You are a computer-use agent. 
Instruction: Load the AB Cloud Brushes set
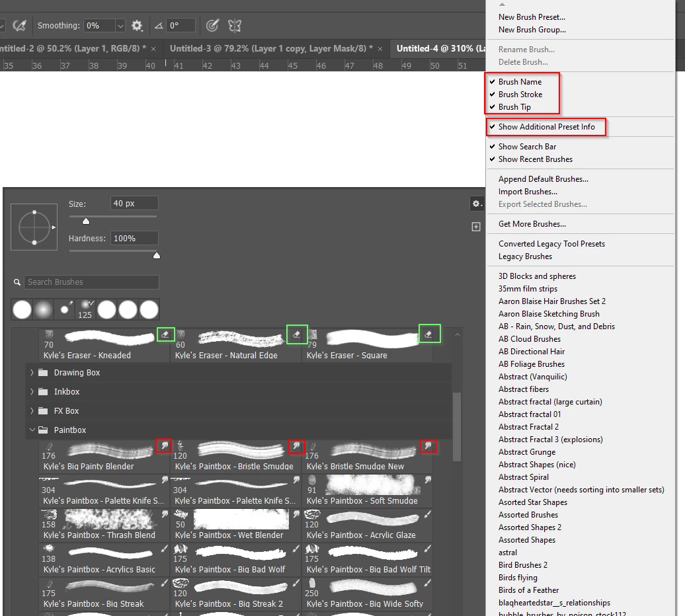530,339
